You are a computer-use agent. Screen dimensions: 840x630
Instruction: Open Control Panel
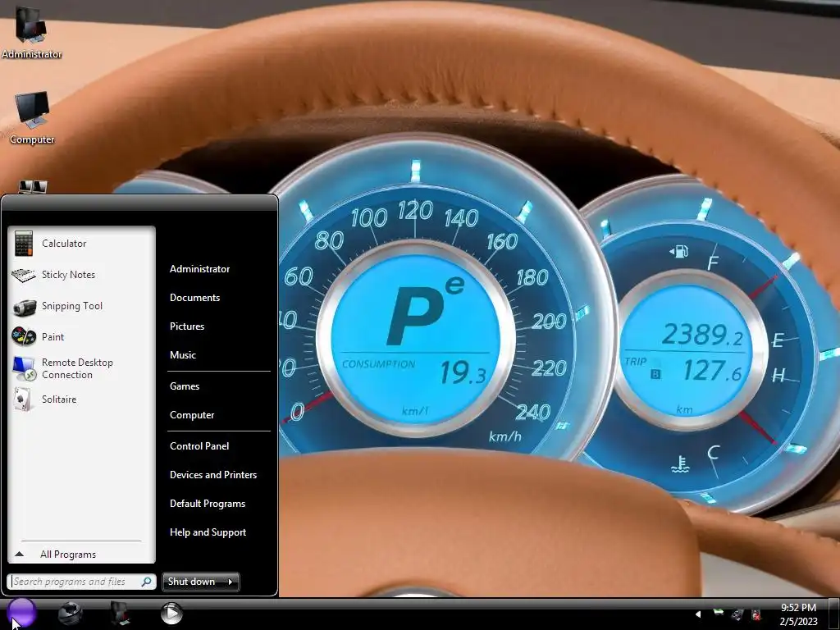[x=199, y=446]
